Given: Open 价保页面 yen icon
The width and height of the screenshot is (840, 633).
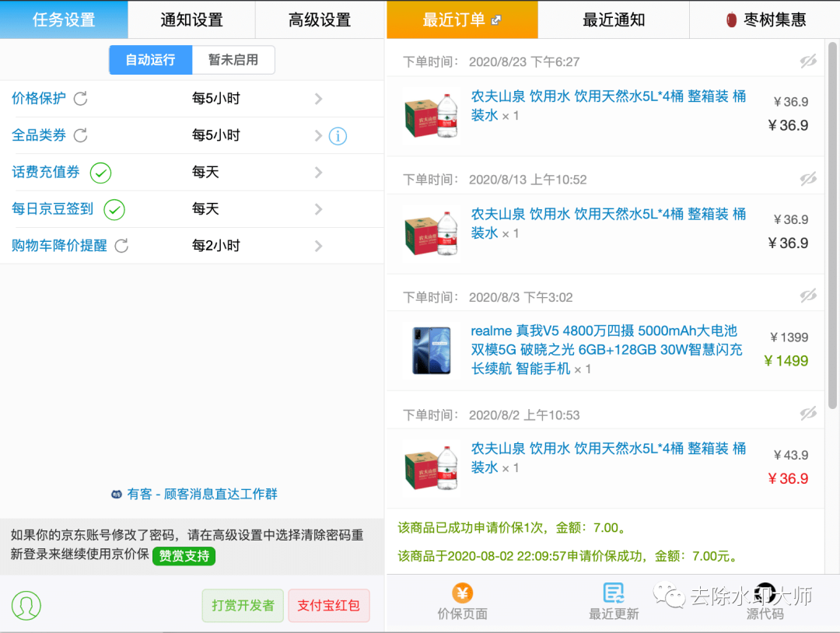Looking at the screenshot, I should pos(462,593).
